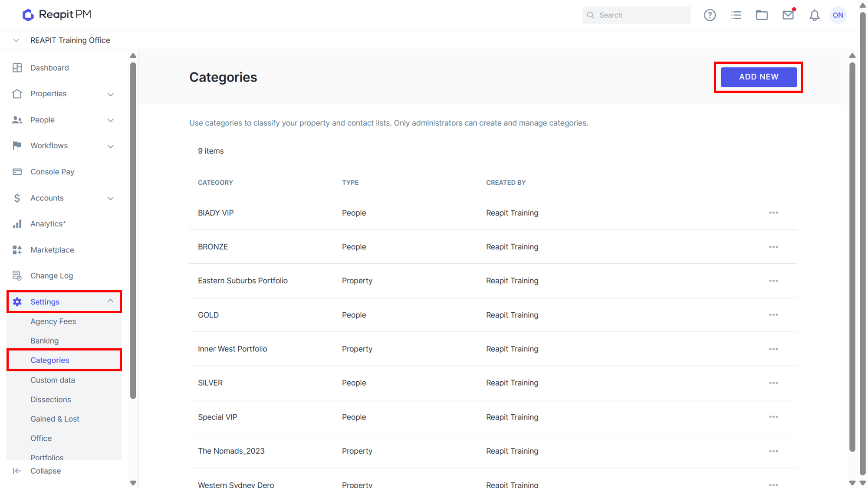
Task: Open the help question mark icon
Action: pyautogui.click(x=710, y=15)
